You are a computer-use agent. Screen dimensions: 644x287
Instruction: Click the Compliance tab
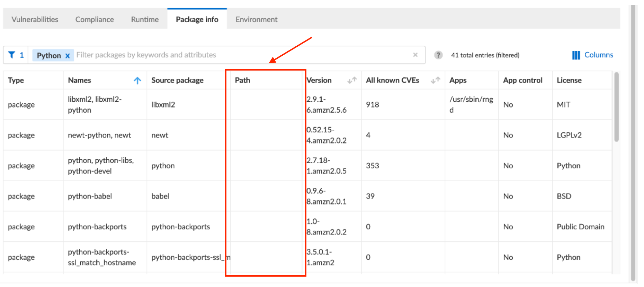[x=94, y=19]
